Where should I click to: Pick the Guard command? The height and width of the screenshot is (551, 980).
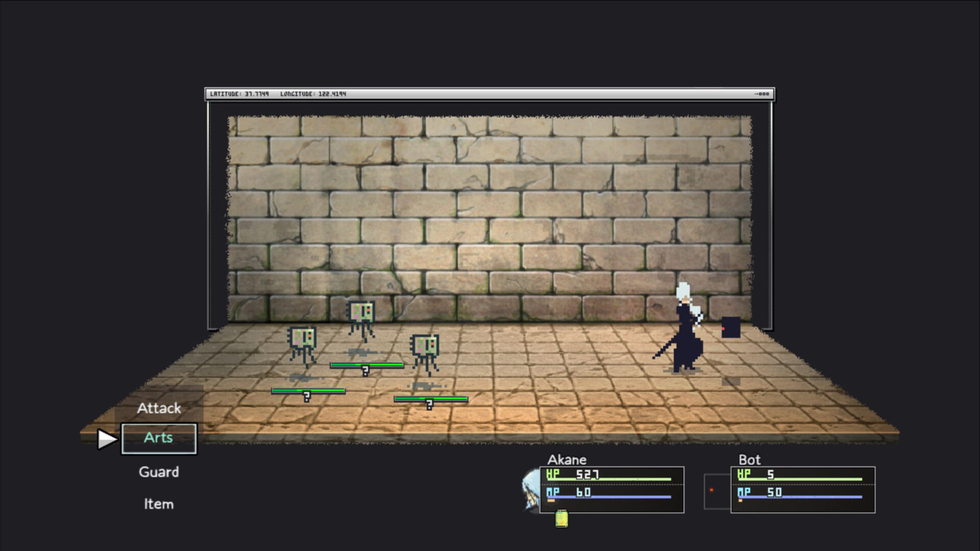(x=159, y=472)
